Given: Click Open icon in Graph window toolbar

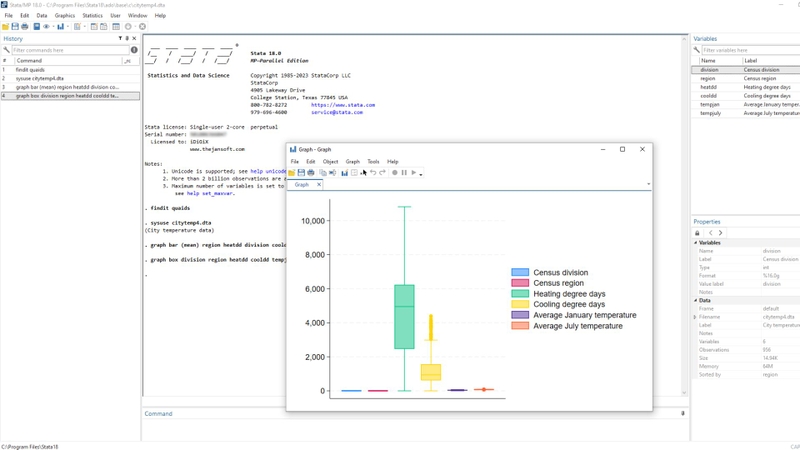Looking at the screenshot, I should [291, 173].
